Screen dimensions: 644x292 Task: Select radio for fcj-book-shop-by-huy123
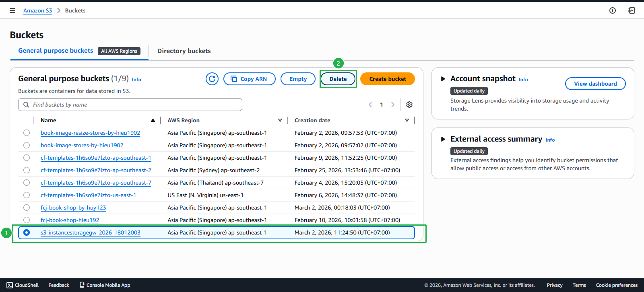coord(27,208)
